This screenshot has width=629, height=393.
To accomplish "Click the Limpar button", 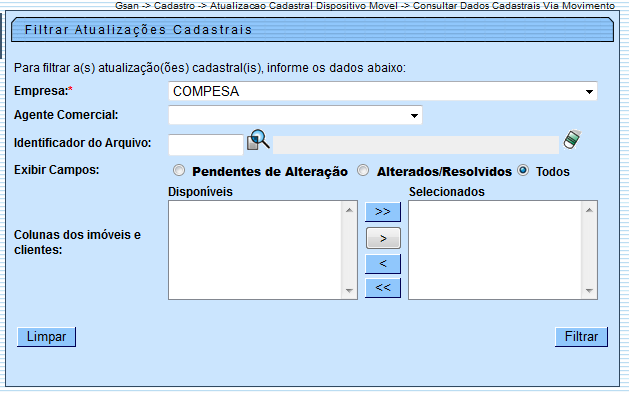I will coord(47,337).
